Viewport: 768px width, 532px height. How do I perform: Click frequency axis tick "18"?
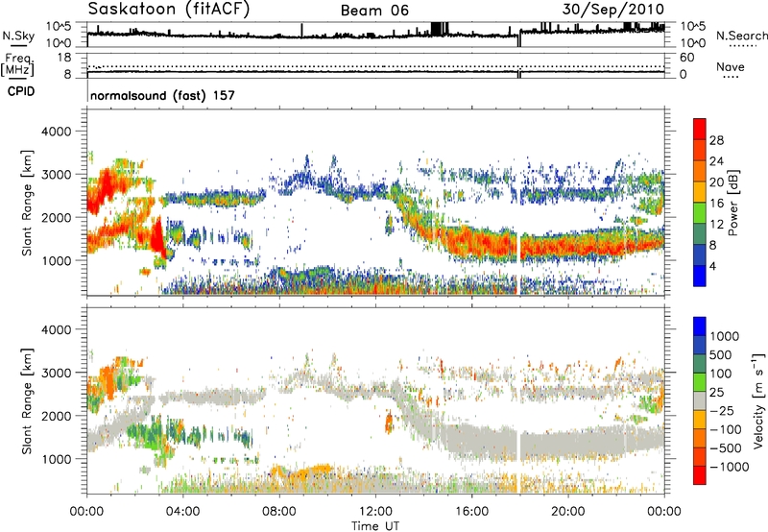64,58
